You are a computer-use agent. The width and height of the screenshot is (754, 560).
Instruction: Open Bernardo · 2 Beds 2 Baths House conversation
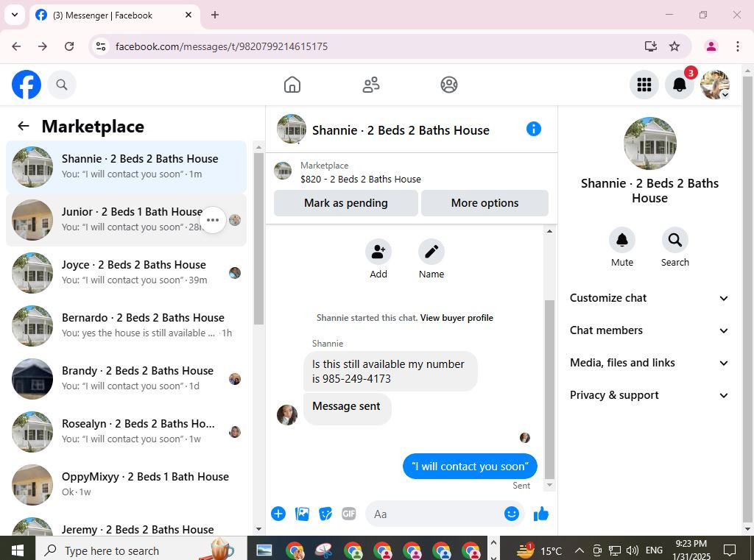(126, 325)
